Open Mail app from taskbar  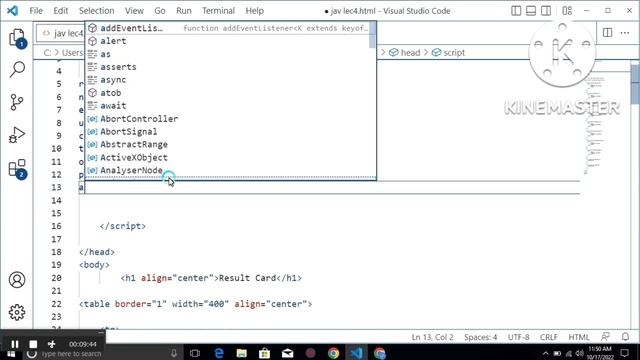(x=288, y=353)
